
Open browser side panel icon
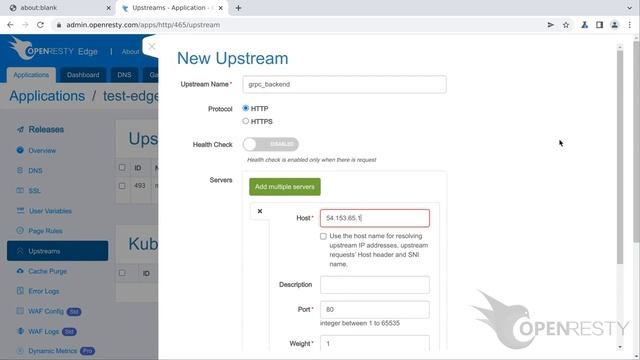pyautogui.click(x=599, y=25)
